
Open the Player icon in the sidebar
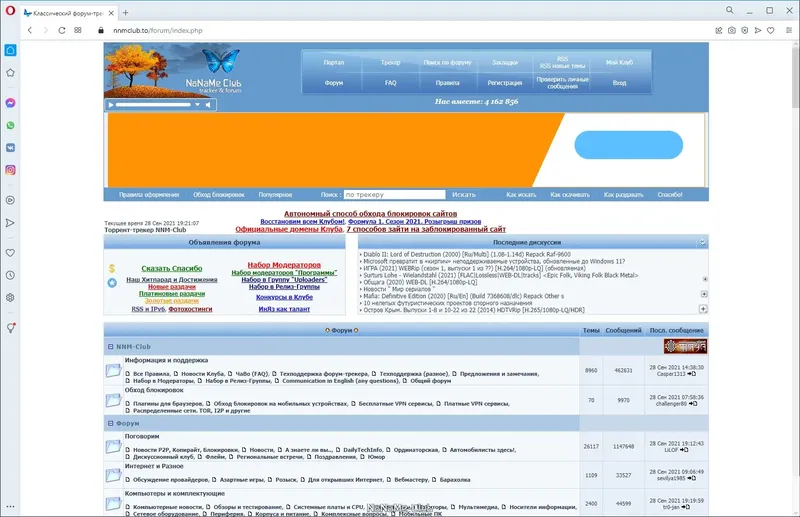(10, 200)
